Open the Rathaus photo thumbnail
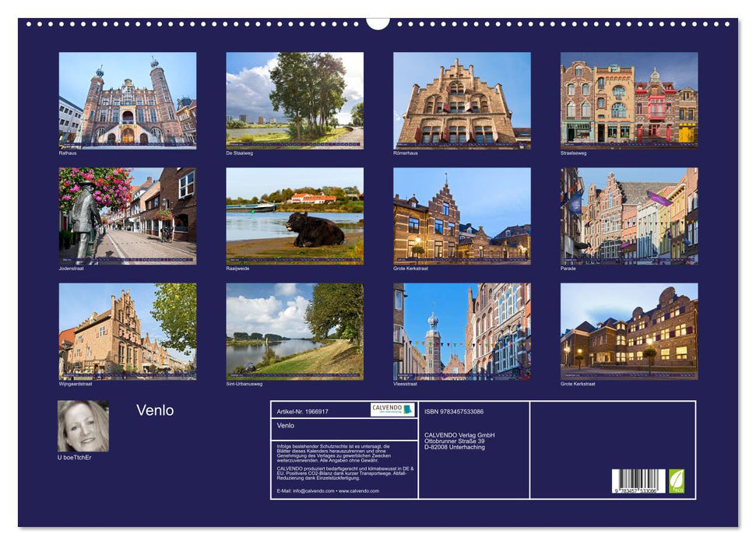 click(128, 100)
